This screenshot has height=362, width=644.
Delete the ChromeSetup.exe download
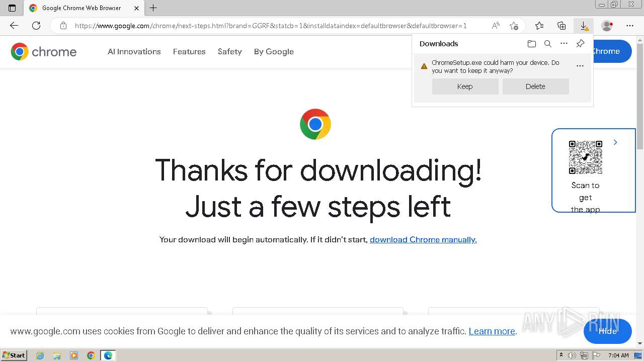tap(535, 86)
